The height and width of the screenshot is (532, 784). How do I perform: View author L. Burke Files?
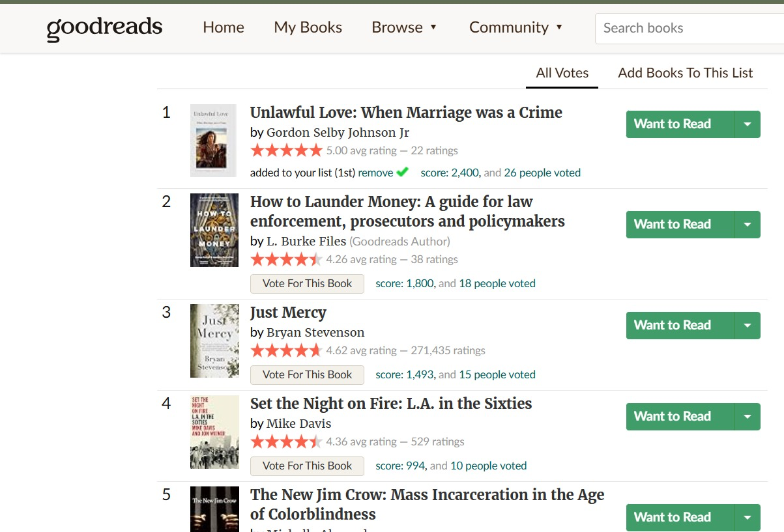[306, 241]
